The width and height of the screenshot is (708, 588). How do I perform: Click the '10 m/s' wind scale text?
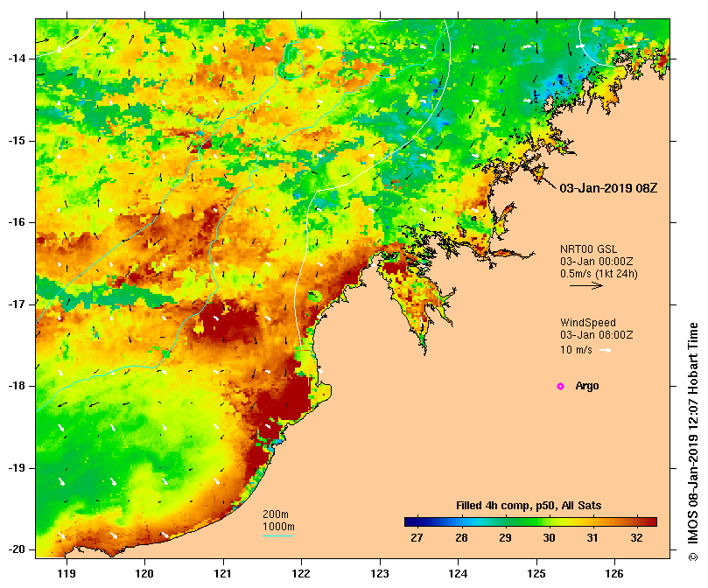point(576,350)
